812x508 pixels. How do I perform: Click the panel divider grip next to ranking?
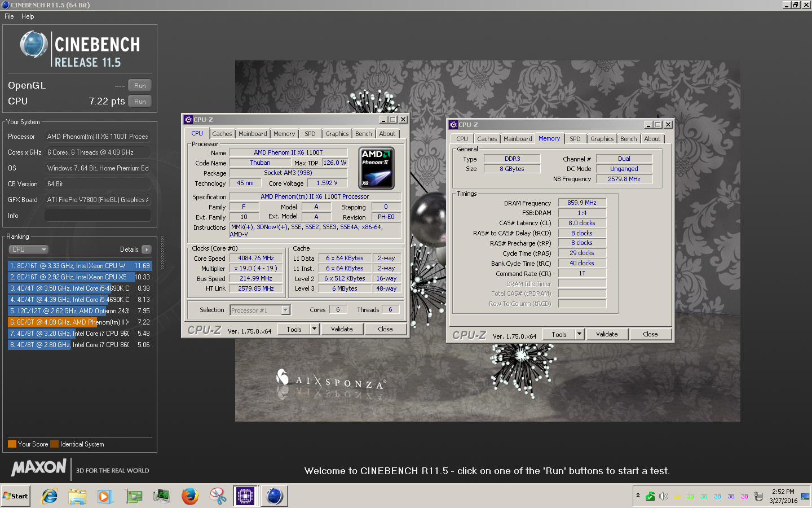162,252
